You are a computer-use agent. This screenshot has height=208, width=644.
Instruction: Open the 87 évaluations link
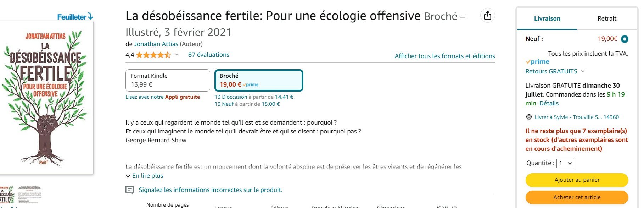pyautogui.click(x=209, y=55)
